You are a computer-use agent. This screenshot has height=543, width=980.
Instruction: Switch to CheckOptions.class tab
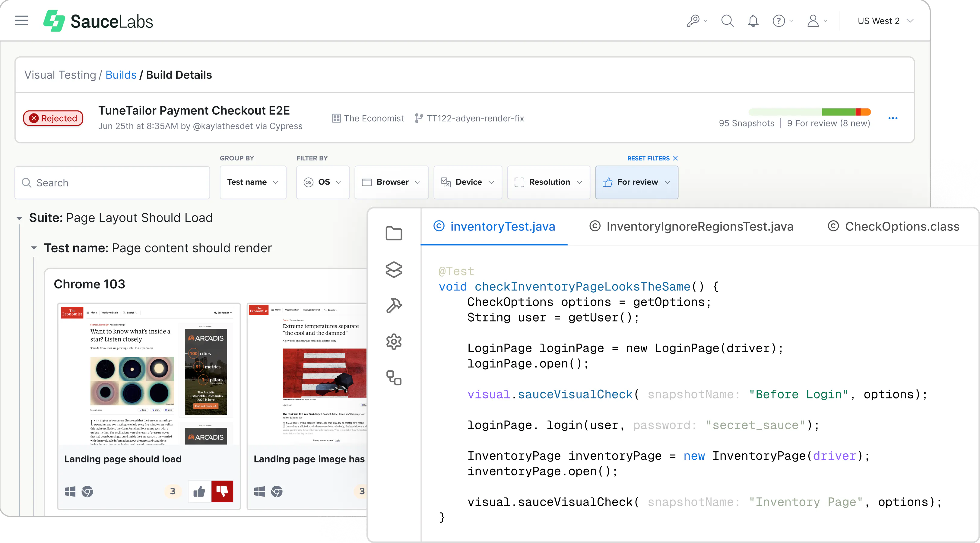(893, 227)
